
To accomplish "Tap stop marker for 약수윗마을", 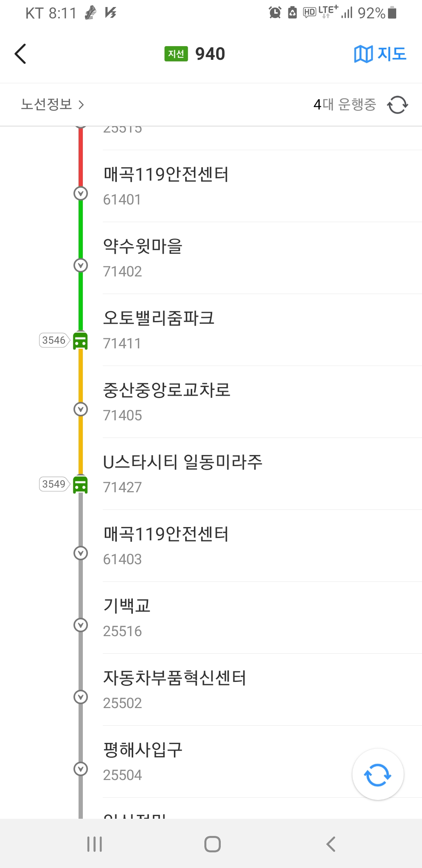I will [x=80, y=265].
